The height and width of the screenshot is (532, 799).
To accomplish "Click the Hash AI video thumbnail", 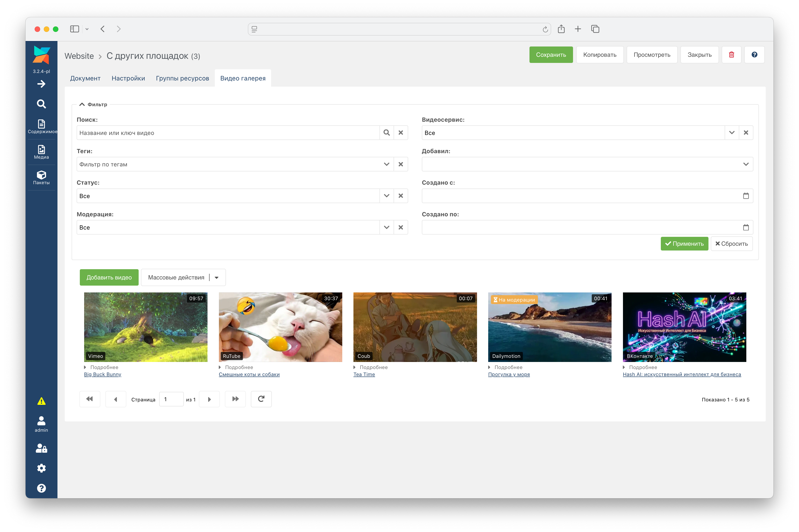I will (684, 327).
